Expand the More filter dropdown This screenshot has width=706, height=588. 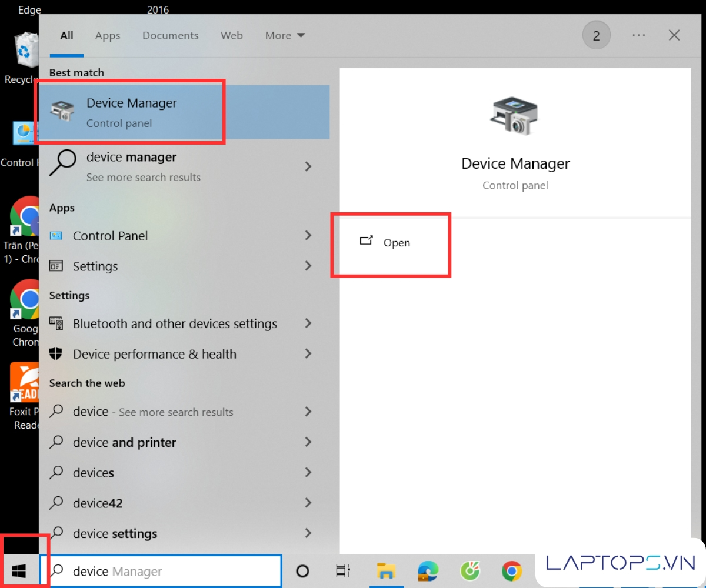[285, 36]
